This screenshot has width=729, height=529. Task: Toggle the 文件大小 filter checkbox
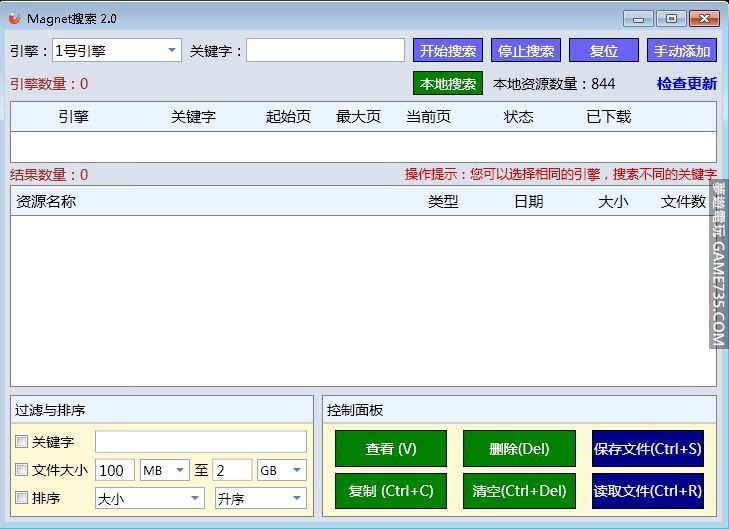tap(21, 470)
